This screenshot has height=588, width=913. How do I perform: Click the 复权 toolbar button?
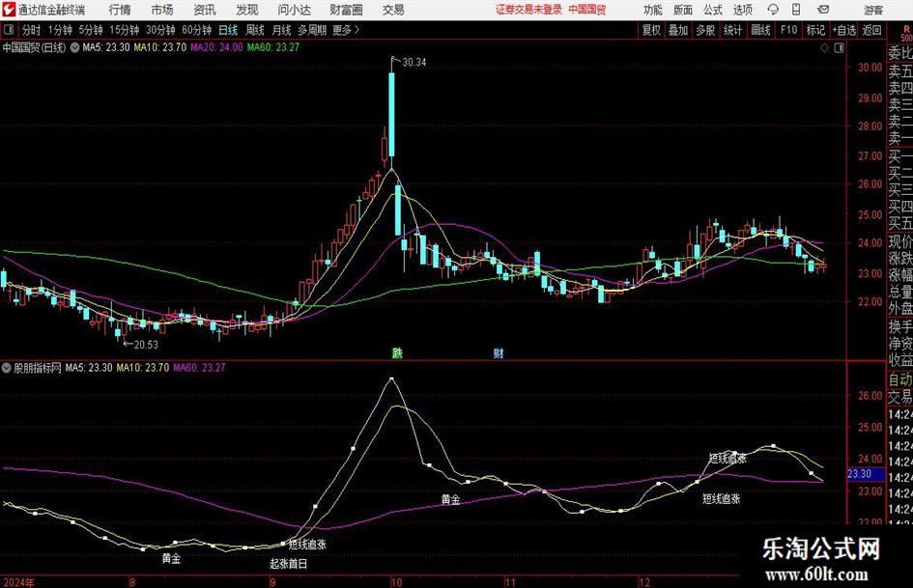(651, 30)
